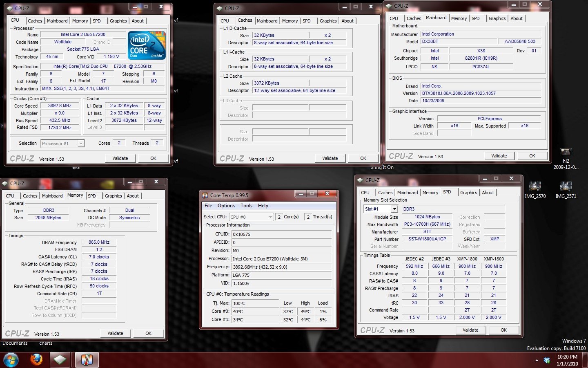The height and width of the screenshot is (368, 588).
Task: Click the CPU-Z taskbar icon
Action: pyautogui.click(x=60, y=360)
